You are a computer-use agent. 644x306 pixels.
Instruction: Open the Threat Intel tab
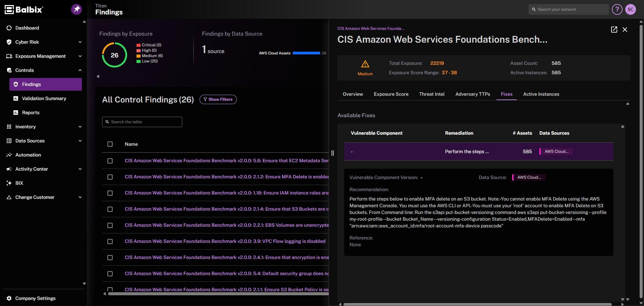click(432, 94)
